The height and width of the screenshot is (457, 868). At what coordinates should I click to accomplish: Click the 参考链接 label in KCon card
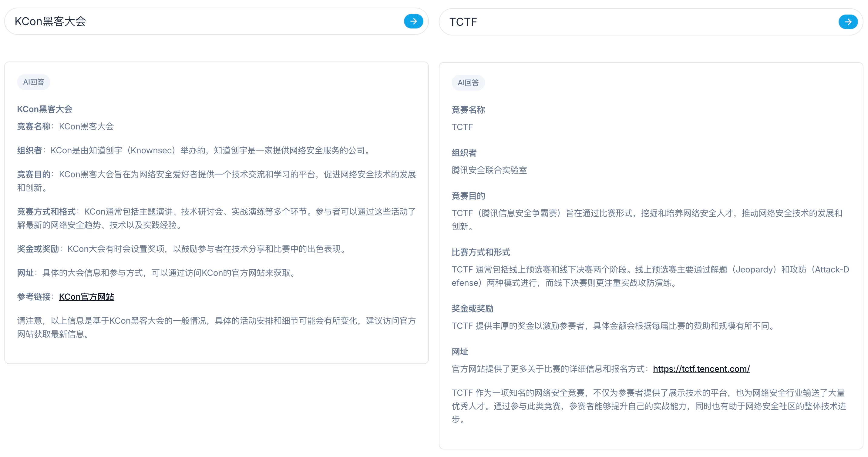(x=34, y=297)
